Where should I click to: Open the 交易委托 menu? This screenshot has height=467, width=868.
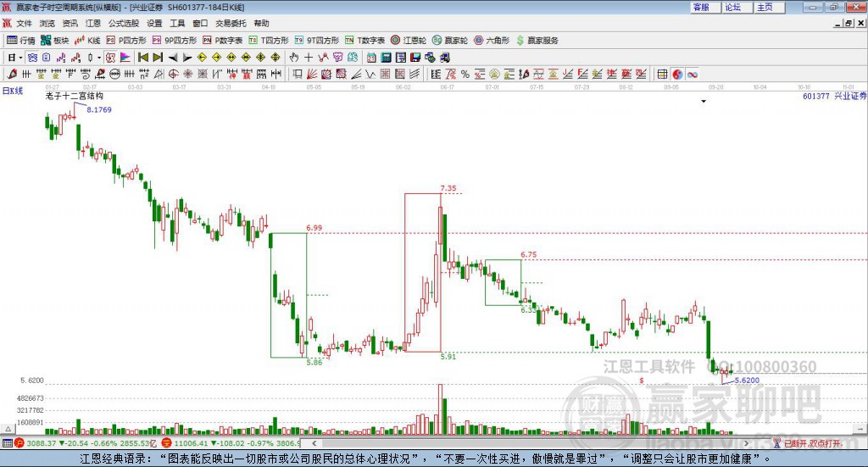pos(231,23)
